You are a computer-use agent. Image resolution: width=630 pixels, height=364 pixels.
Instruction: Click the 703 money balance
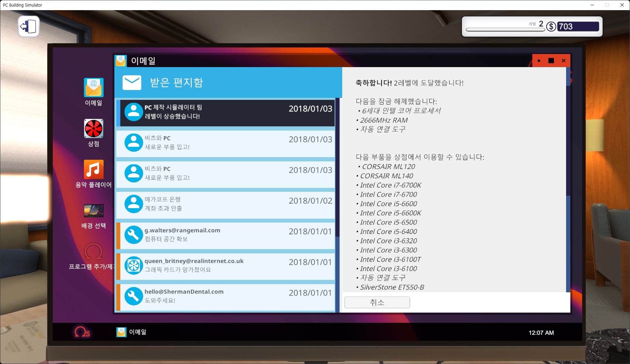pos(578,27)
